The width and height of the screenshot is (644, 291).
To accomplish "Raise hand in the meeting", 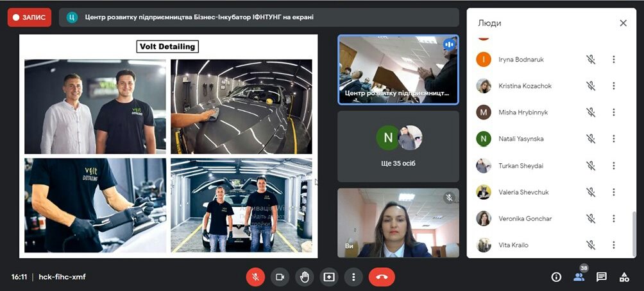I will coord(304,277).
